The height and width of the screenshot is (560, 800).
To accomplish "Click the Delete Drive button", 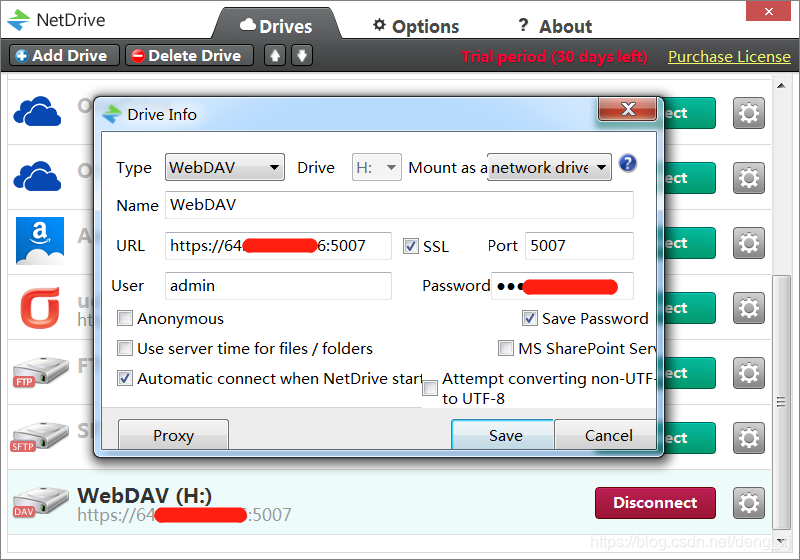I will pyautogui.click(x=189, y=55).
